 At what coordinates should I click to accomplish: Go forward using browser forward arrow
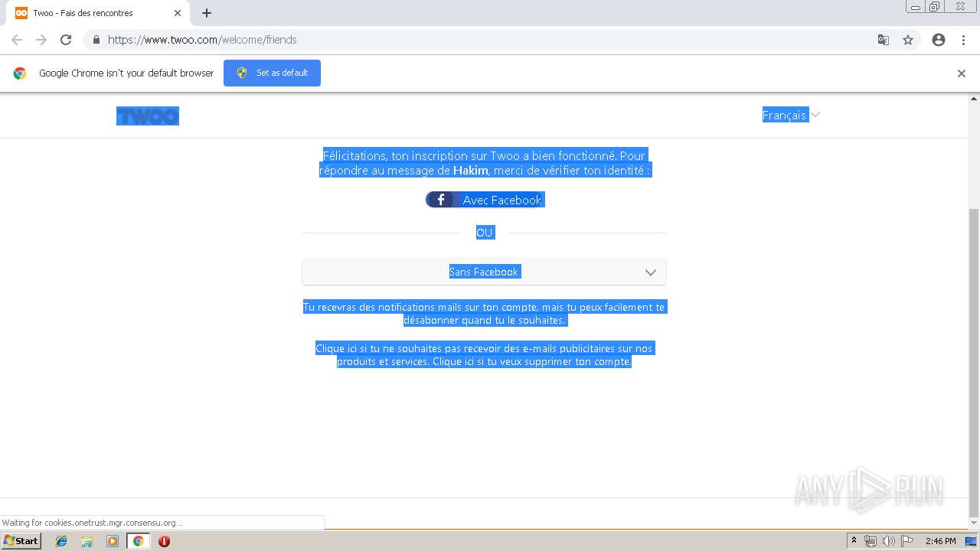pos(41,40)
